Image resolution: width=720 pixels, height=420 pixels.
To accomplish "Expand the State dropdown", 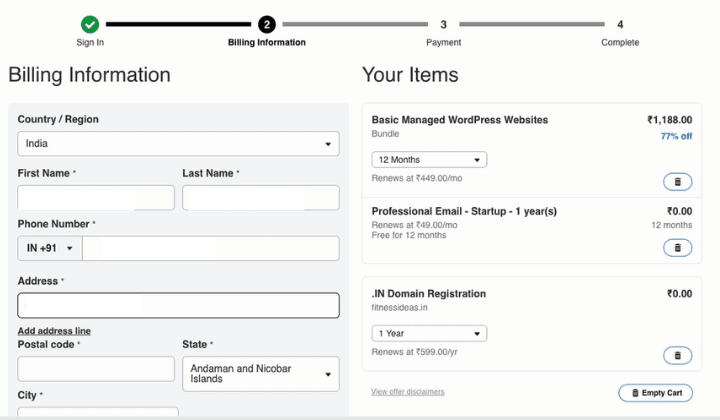I will pos(260,374).
